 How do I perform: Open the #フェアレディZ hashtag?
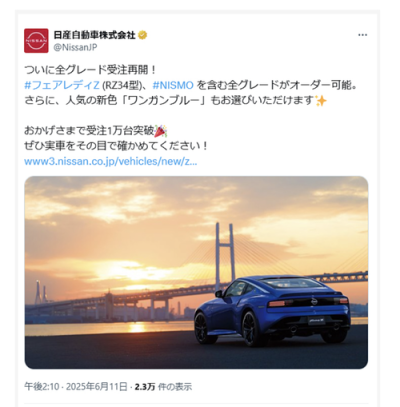(62, 86)
